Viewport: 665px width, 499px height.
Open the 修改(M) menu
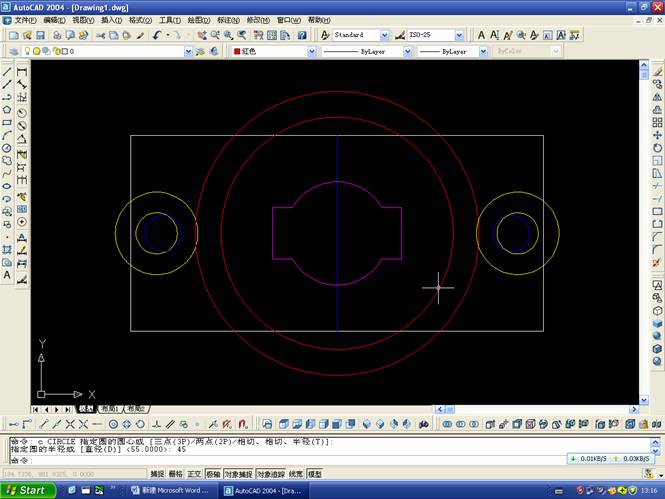(x=258, y=20)
